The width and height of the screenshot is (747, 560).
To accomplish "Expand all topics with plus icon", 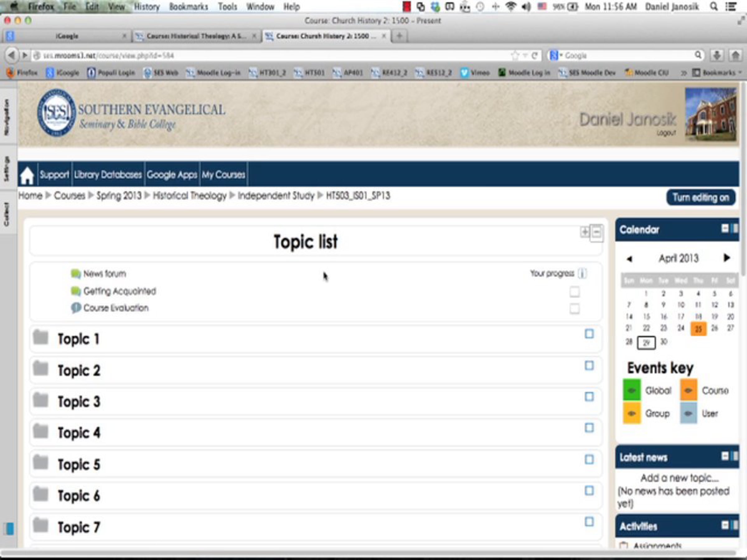I will pos(585,232).
